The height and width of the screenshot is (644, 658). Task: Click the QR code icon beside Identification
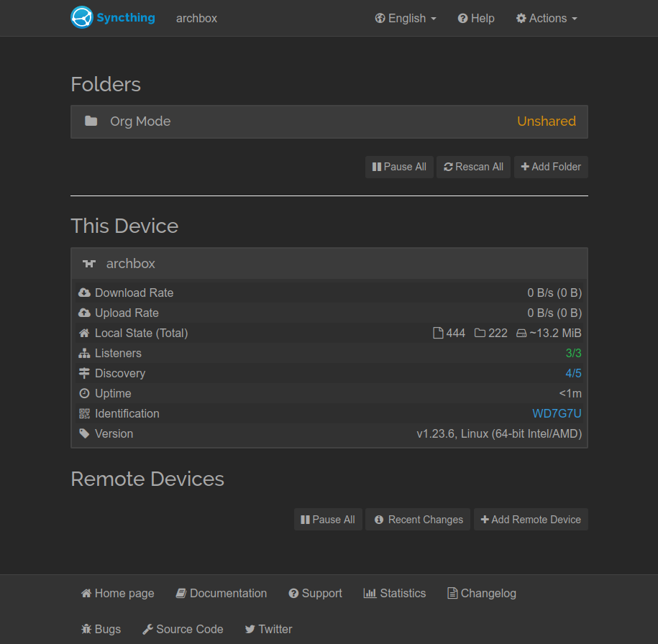84,413
